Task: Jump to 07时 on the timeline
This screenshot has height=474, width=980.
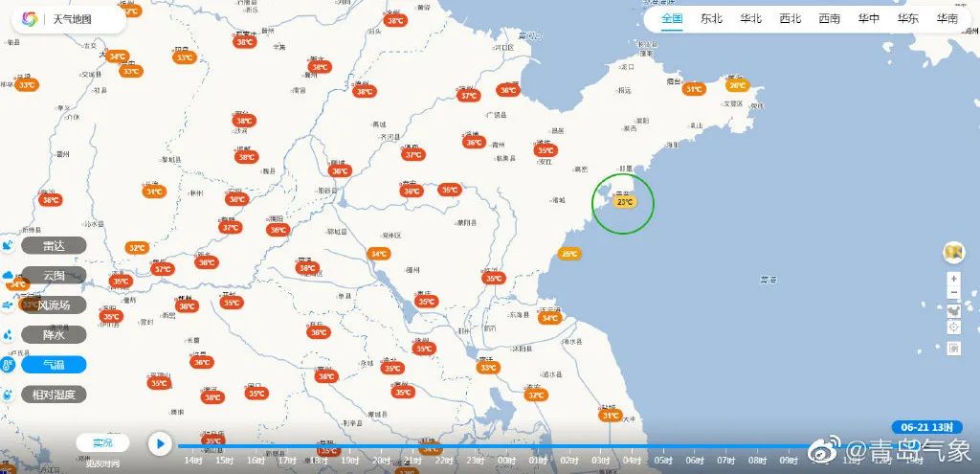Action: pos(725,461)
